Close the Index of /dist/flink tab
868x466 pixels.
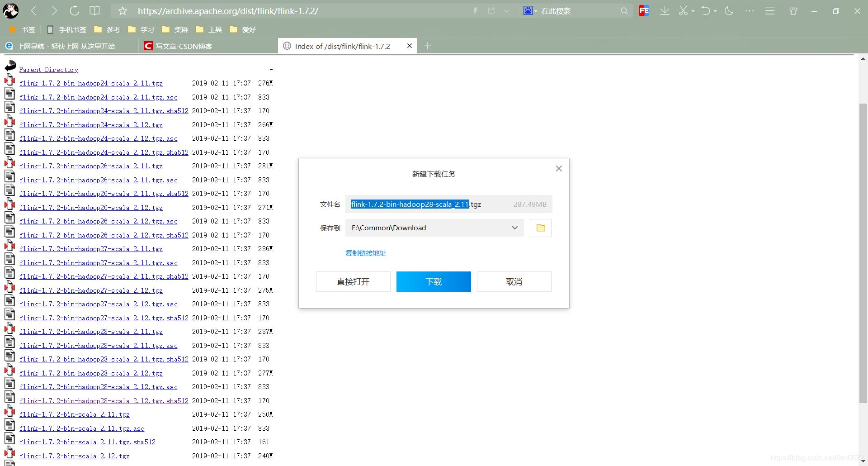tap(410, 46)
